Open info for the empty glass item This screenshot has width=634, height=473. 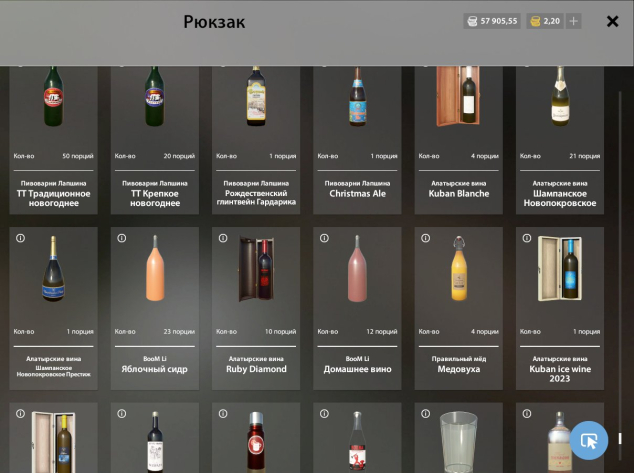[x=425, y=414]
